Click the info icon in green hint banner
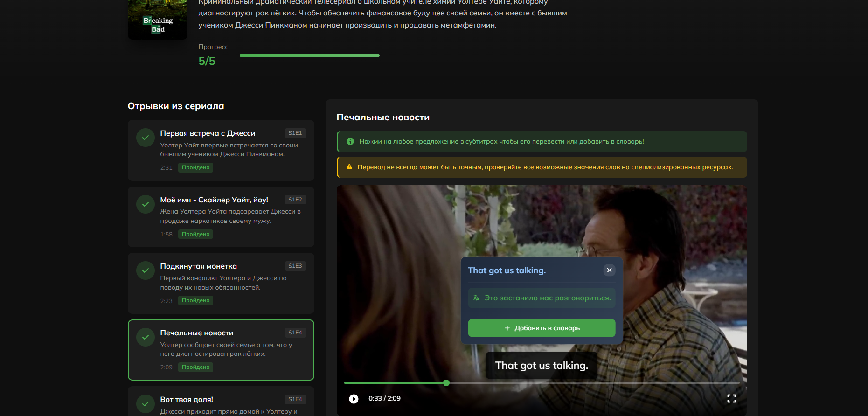Screen dimensions: 868x416 pos(350,141)
